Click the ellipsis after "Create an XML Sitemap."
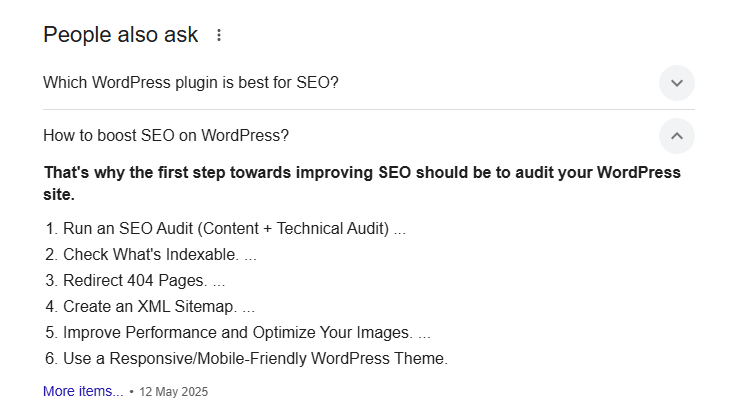The image size is (745, 416). 249,308
